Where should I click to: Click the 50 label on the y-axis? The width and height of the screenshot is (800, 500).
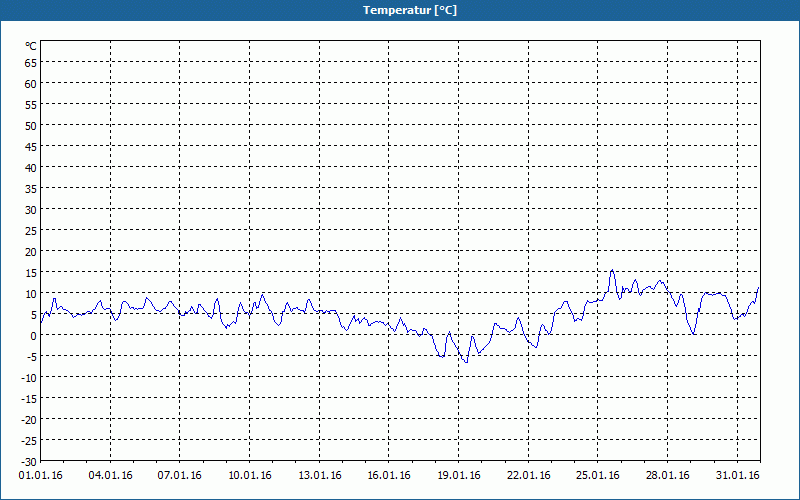[x=31, y=126]
